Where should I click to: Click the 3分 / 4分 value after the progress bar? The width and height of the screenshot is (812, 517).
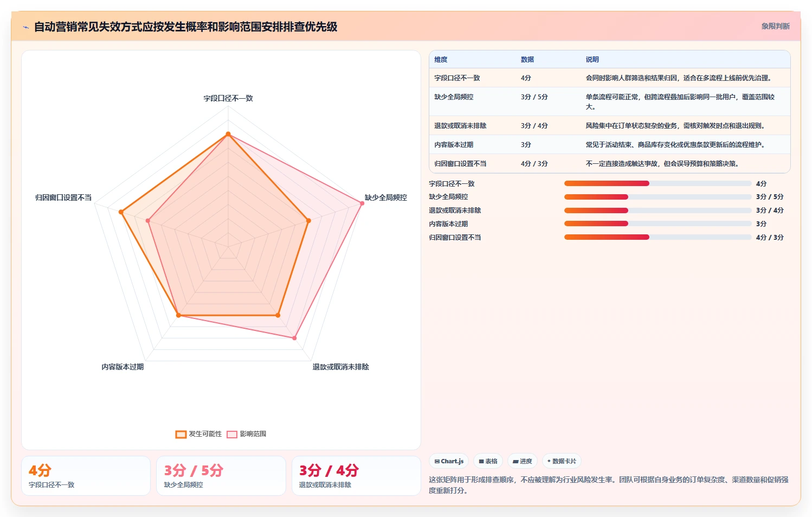pos(770,210)
